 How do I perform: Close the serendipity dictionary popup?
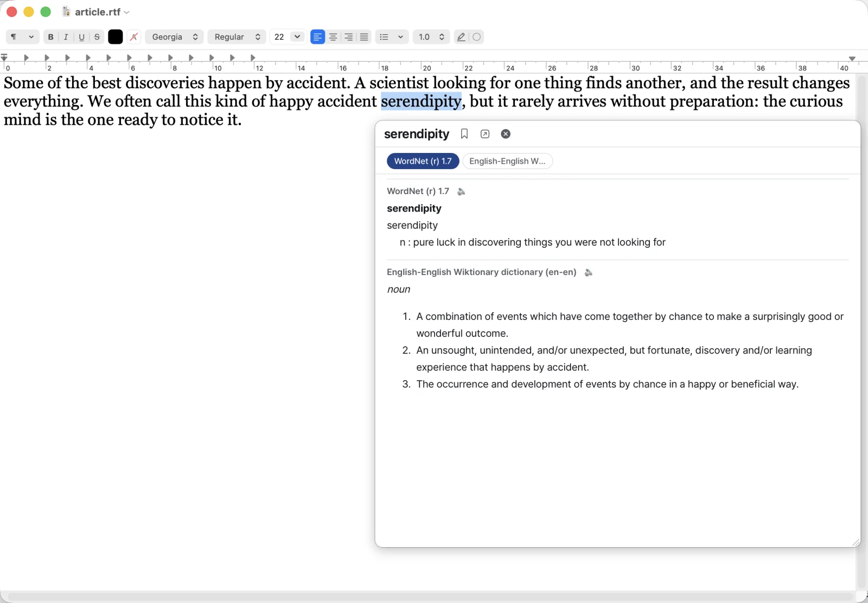(506, 134)
